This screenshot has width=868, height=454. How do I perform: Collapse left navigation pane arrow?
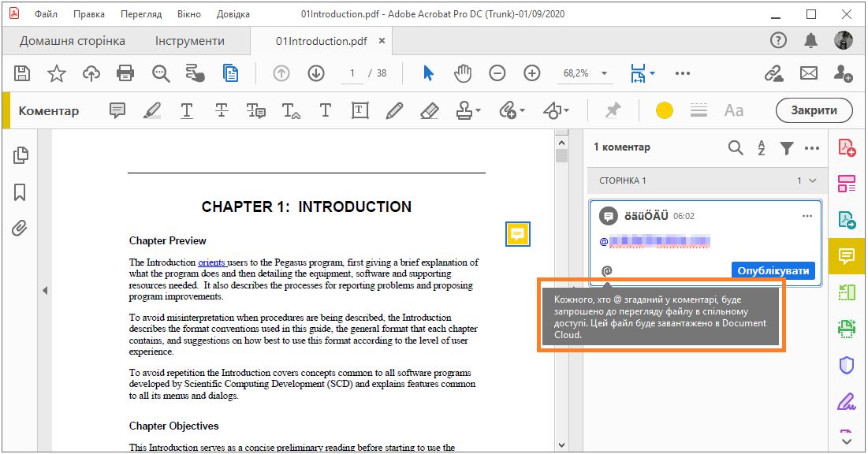[x=45, y=291]
